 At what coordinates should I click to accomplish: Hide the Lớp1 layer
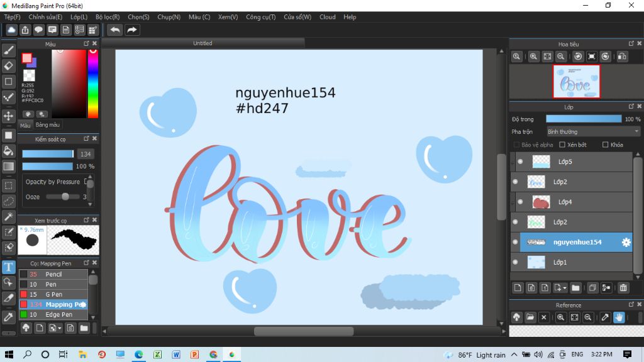coord(516,262)
